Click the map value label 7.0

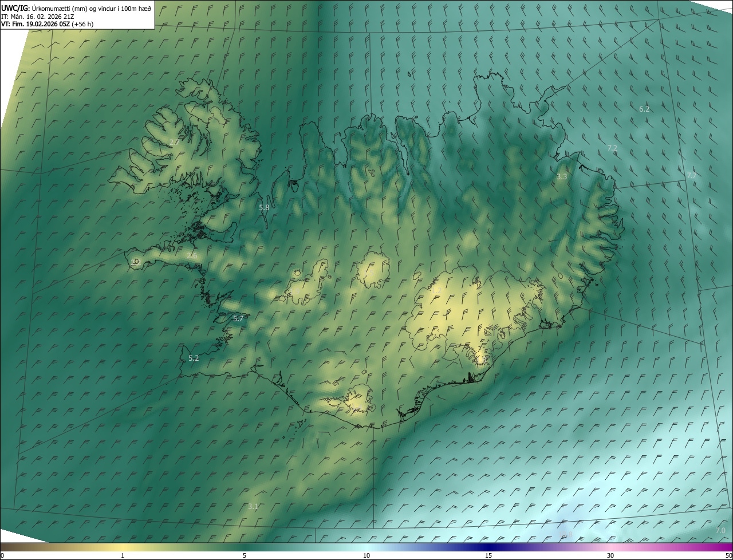coord(720,531)
